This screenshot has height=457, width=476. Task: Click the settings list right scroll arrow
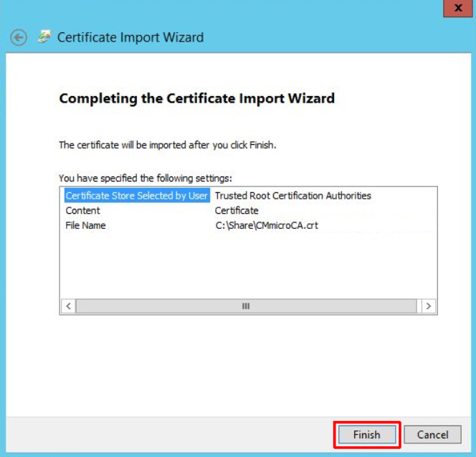(429, 306)
